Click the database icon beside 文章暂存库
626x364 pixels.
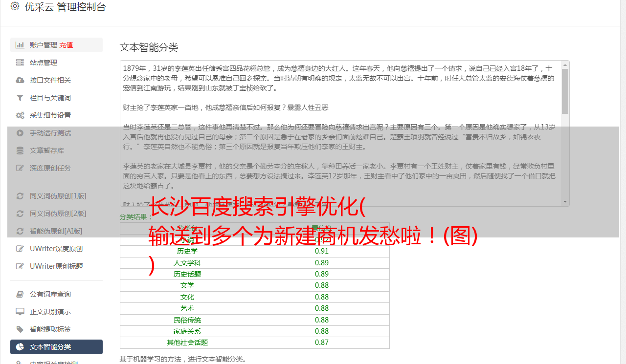pyautogui.click(x=20, y=150)
